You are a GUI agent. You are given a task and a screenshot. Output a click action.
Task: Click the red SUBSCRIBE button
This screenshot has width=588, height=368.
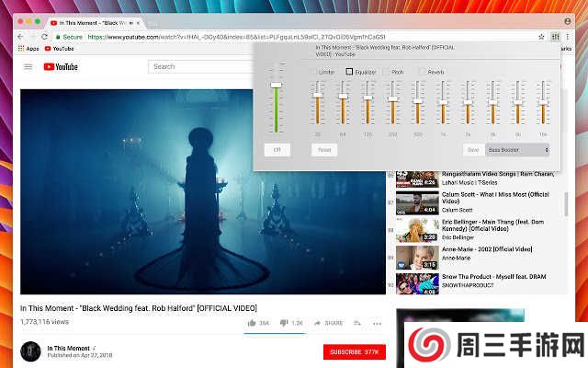tap(354, 351)
